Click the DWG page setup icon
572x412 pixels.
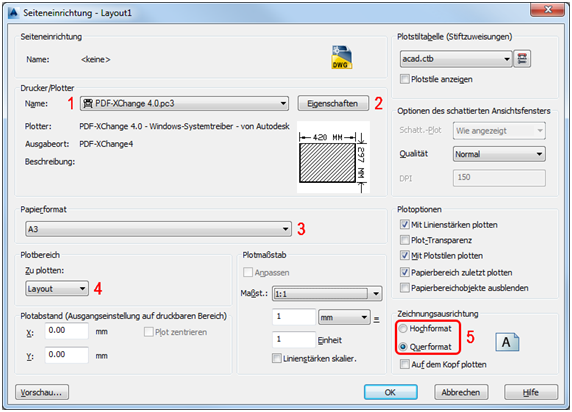coord(341,57)
